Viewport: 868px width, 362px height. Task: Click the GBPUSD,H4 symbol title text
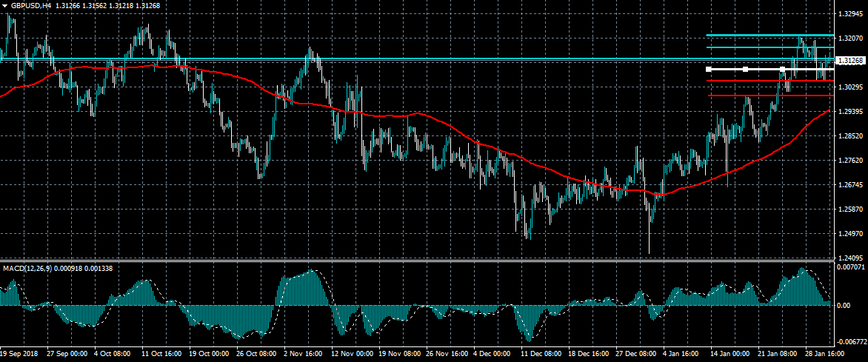pos(31,5)
